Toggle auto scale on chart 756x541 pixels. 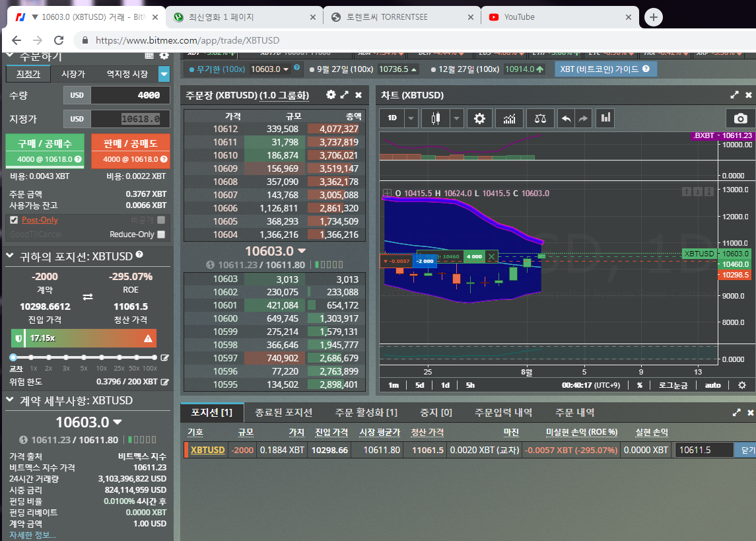(x=712, y=384)
